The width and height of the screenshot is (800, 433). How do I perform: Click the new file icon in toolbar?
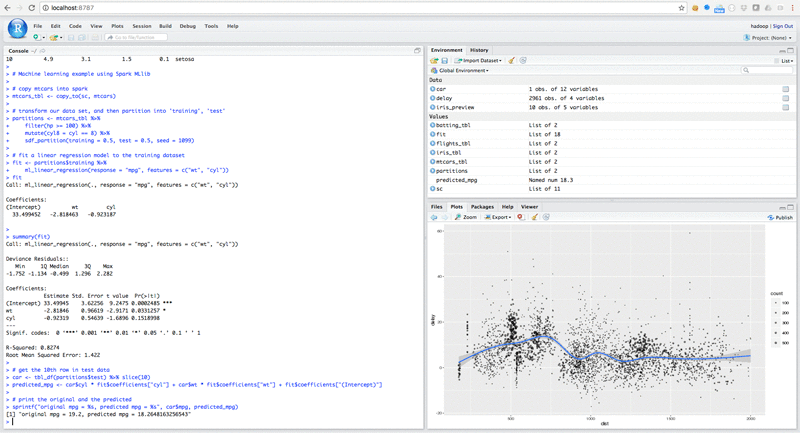38,37
